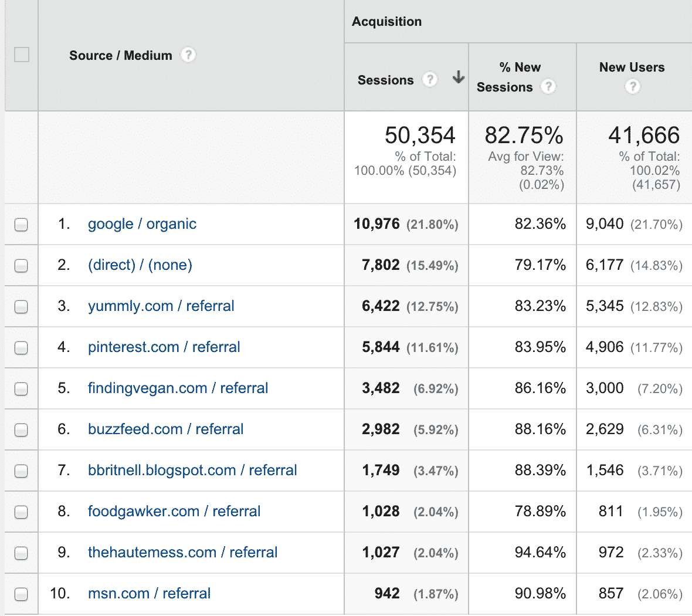Click the Source / Medium column header
Viewport: 692px width, 616px height.
point(120,56)
